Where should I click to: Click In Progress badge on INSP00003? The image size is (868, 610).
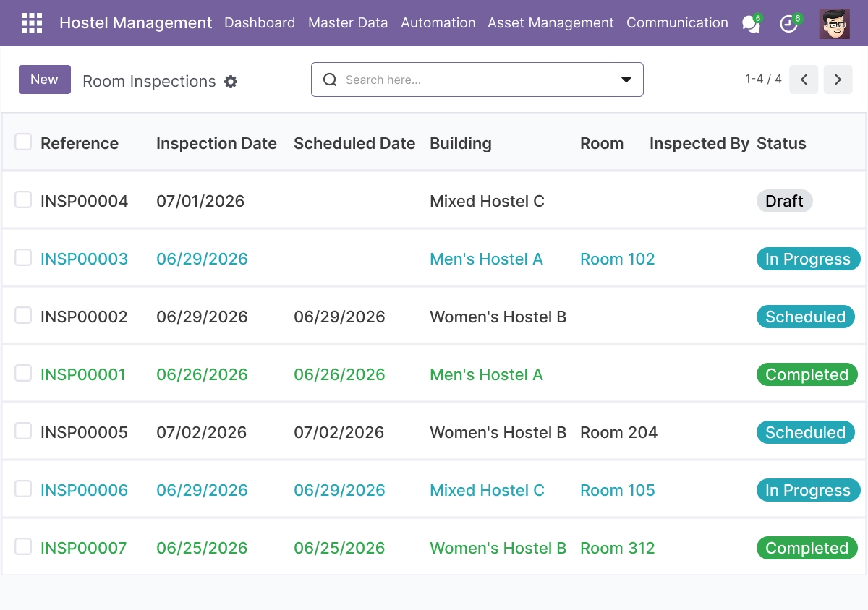(808, 259)
